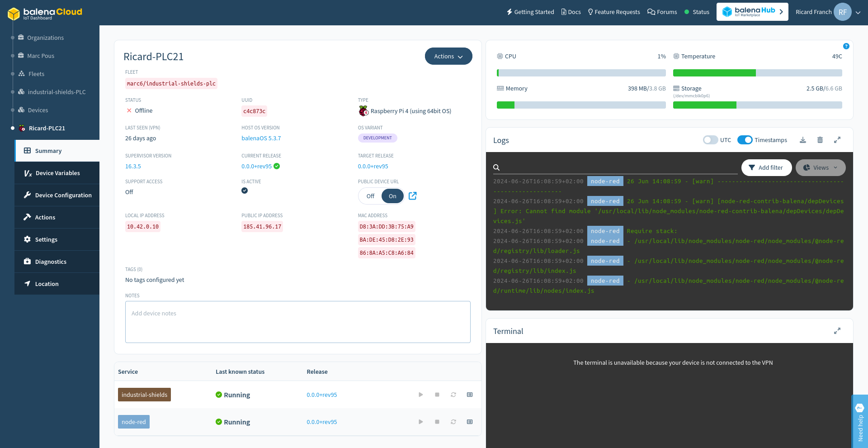
Task: Expand the Terminal panel to fullscreen
Action: [837, 331]
